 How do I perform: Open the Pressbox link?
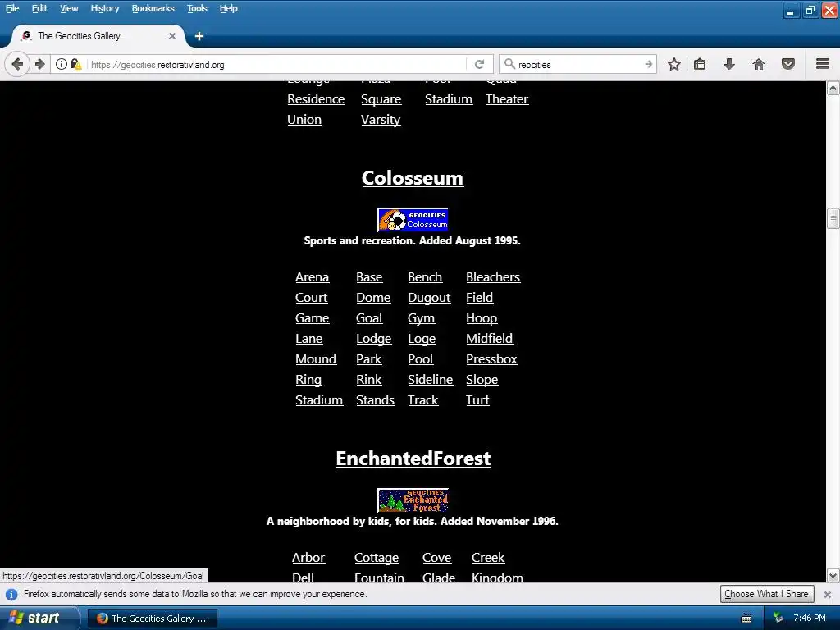point(491,359)
